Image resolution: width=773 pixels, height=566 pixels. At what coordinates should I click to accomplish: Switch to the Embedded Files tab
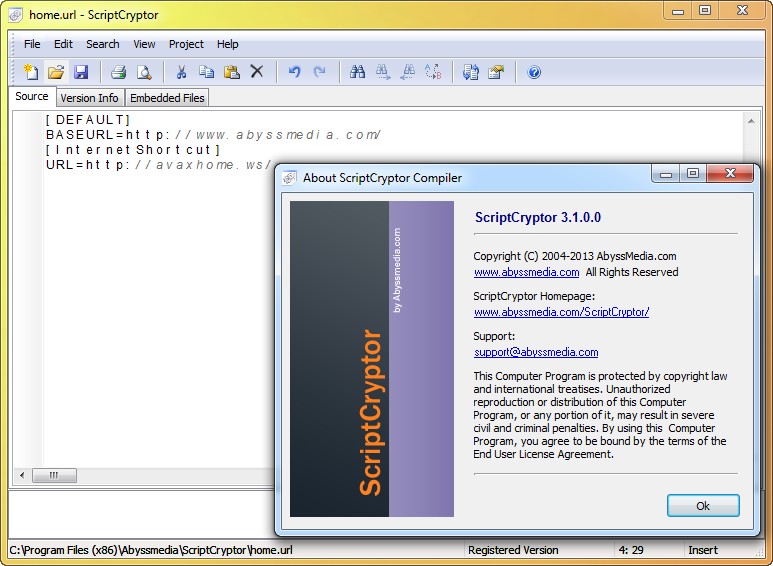[x=167, y=98]
